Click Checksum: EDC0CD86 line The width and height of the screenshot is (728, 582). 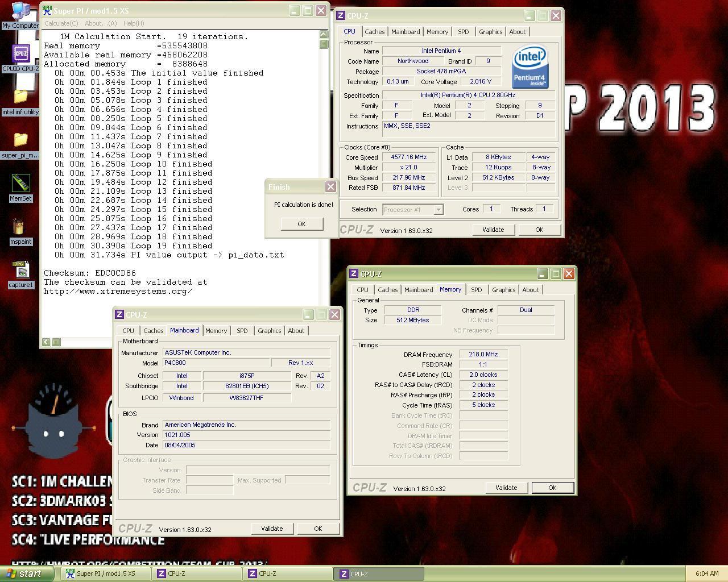coord(90,273)
